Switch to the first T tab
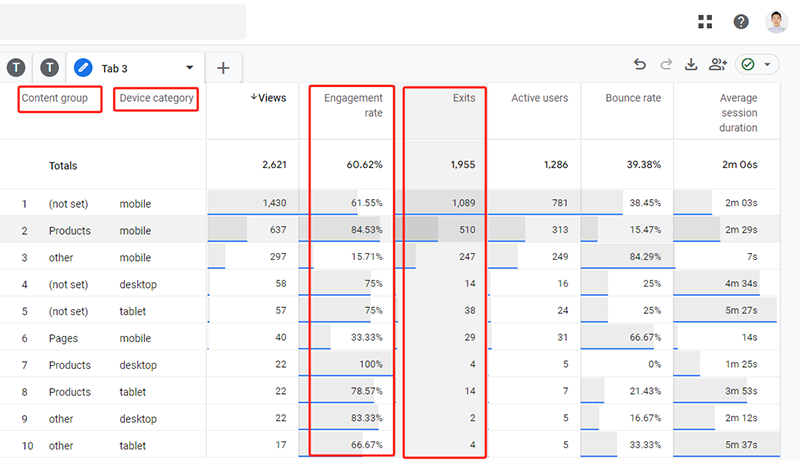800x460 pixels. (x=16, y=68)
